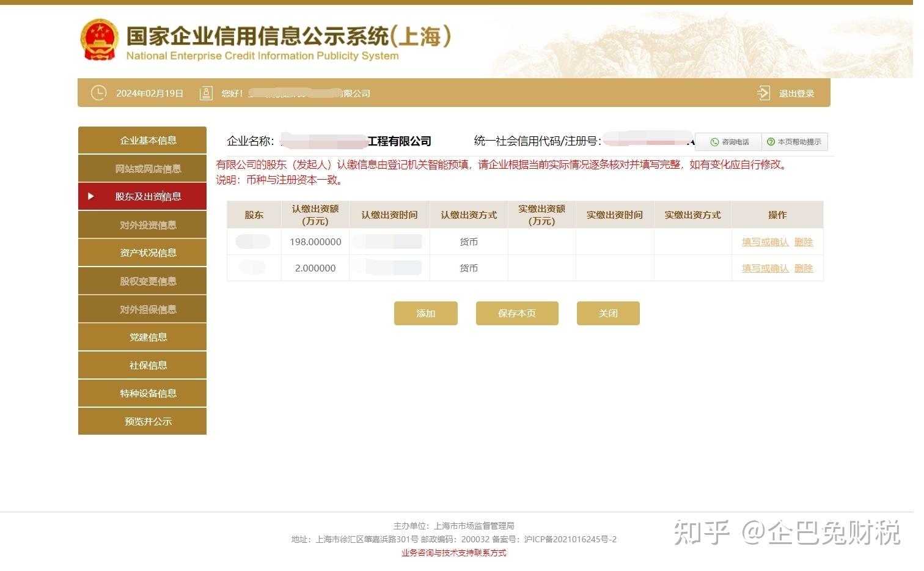Click 删除 for the 198.000000 row
The image size is (924, 571).
[804, 242]
